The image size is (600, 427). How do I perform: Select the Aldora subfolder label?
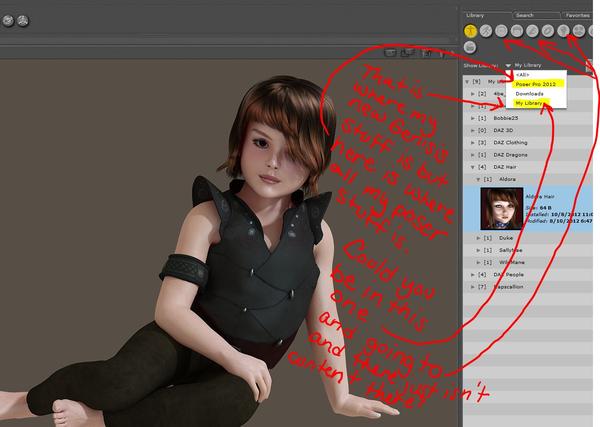click(507, 179)
